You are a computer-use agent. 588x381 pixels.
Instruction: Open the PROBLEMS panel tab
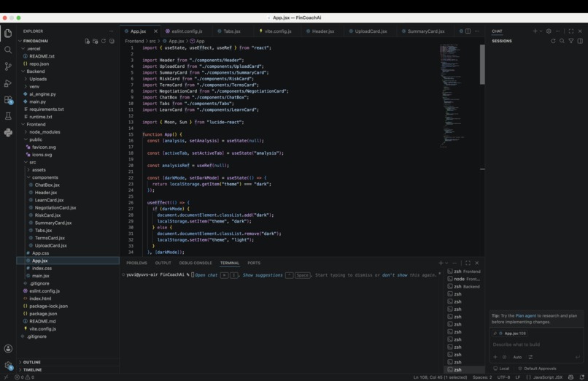point(136,263)
